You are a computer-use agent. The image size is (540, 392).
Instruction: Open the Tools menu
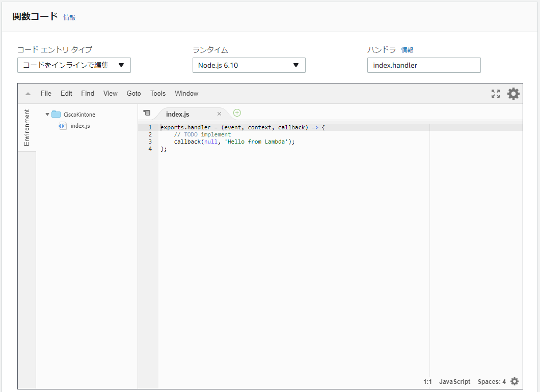click(158, 94)
